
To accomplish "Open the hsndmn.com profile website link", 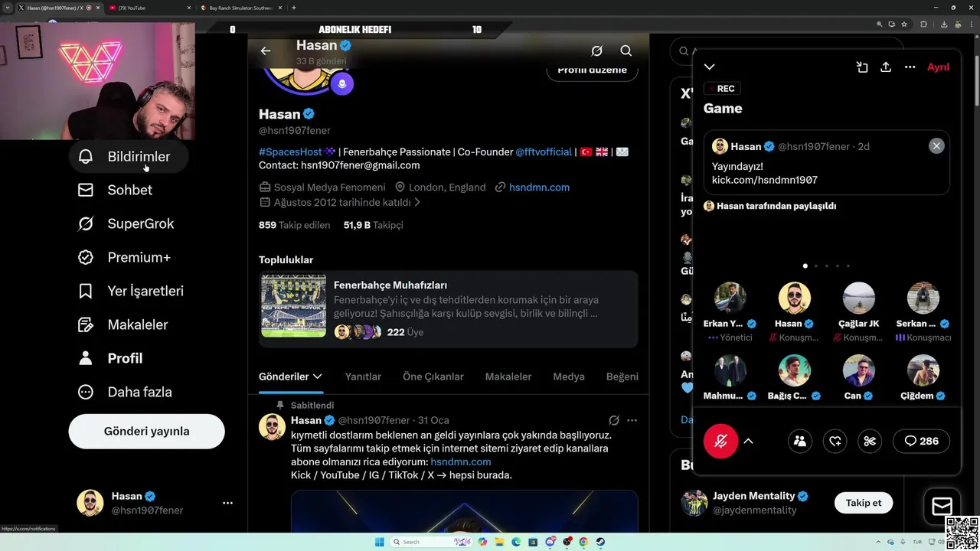I will pos(539,187).
